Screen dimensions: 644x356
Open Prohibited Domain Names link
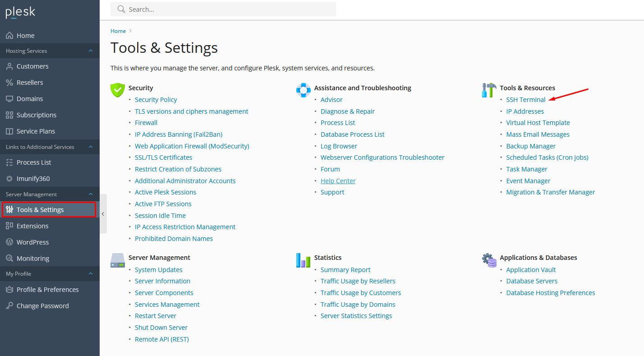coord(174,238)
